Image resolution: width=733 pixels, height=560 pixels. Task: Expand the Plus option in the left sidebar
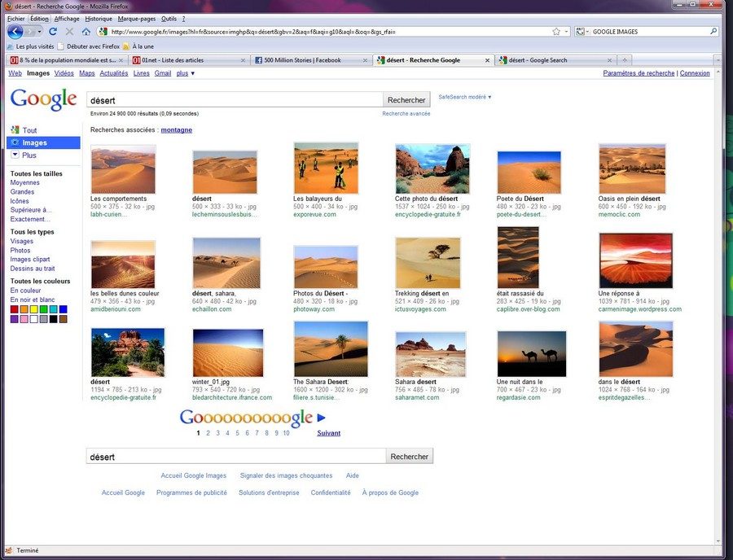[29, 155]
